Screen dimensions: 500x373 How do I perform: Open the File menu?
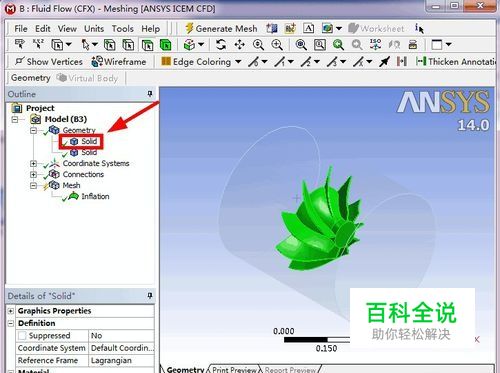(21, 29)
